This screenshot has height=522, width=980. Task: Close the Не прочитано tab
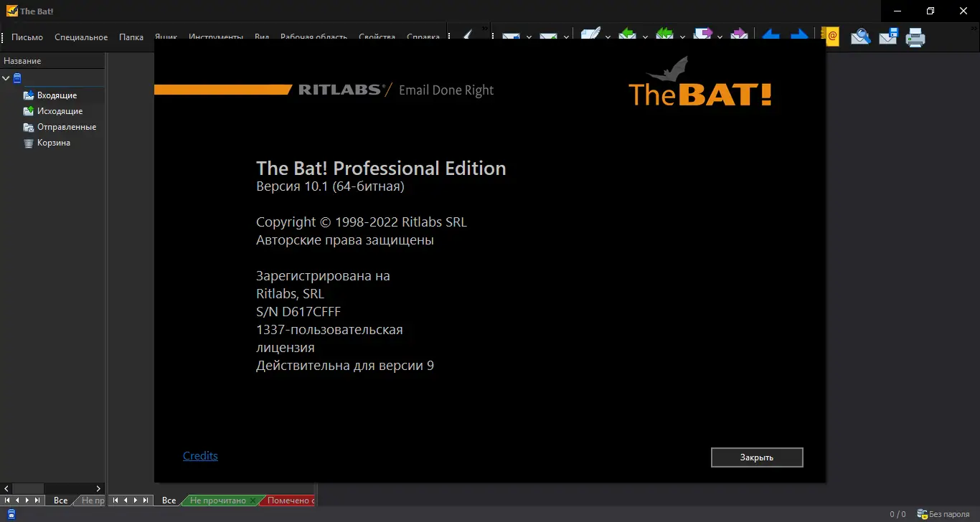click(x=253, y=500)
